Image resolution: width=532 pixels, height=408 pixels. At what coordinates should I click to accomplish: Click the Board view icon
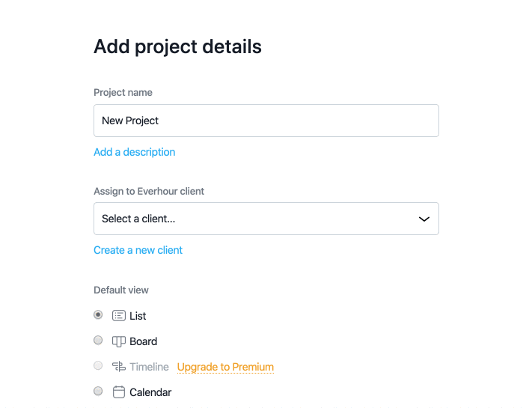[x=118, y=341]
